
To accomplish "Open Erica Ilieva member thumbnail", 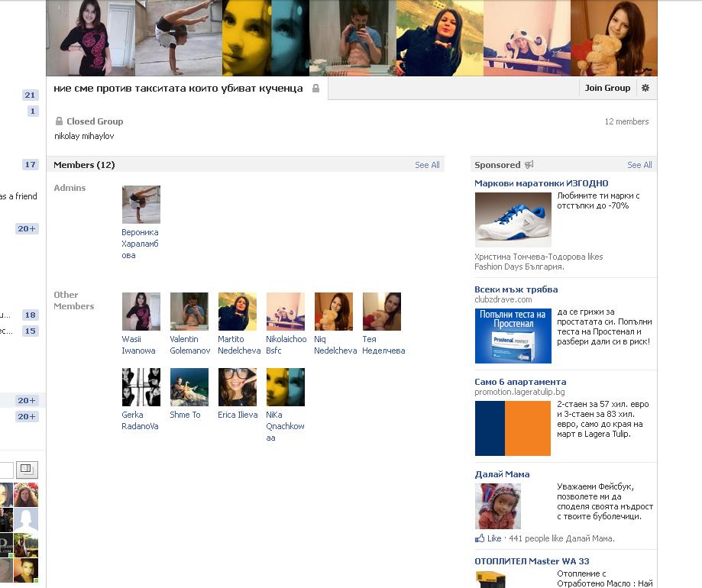I will click(x=238, y=387).
